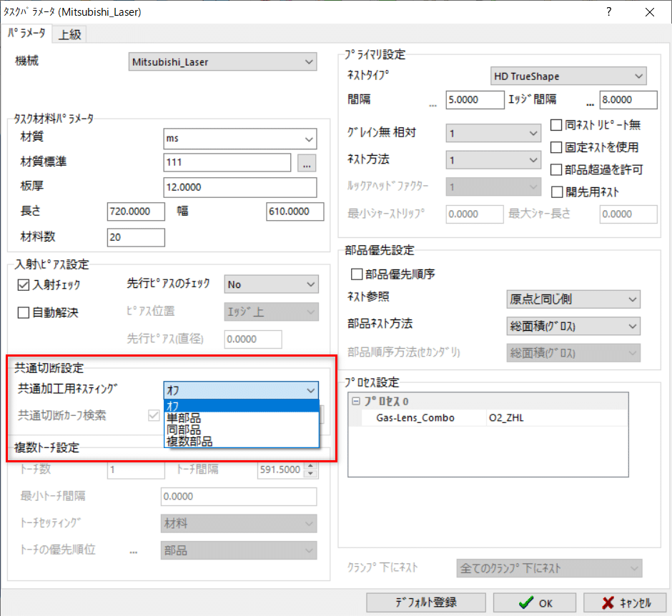Open the 材質 ms dropdown
Screen dimensions: 672x616
tap(240, 139)
